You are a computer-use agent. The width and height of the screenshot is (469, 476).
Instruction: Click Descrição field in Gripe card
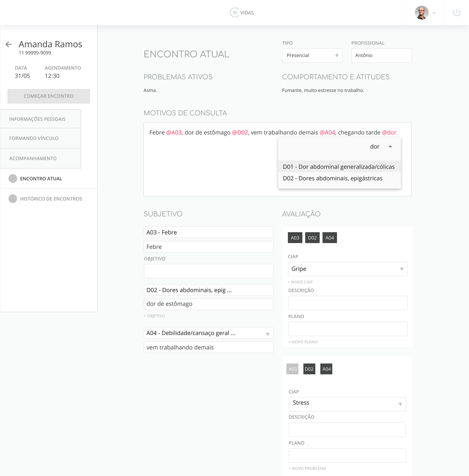click(x=348, y=303)
